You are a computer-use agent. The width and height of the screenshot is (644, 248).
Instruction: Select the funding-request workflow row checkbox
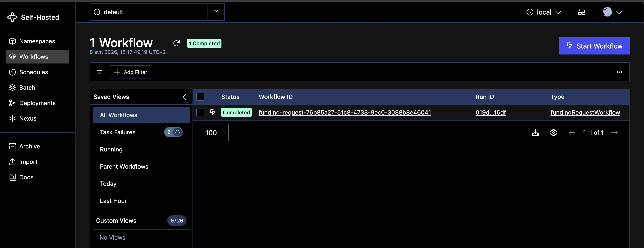pos(200,112)
